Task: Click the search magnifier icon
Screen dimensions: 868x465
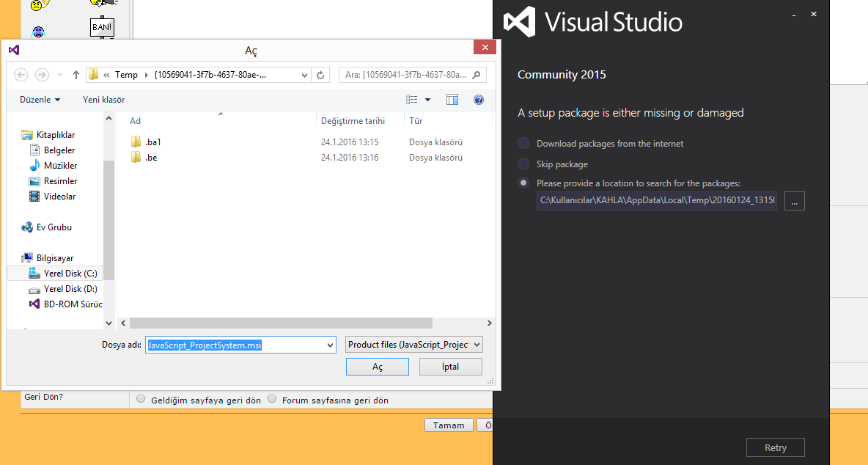Action: pyautogui.click(x=477, y=75)
